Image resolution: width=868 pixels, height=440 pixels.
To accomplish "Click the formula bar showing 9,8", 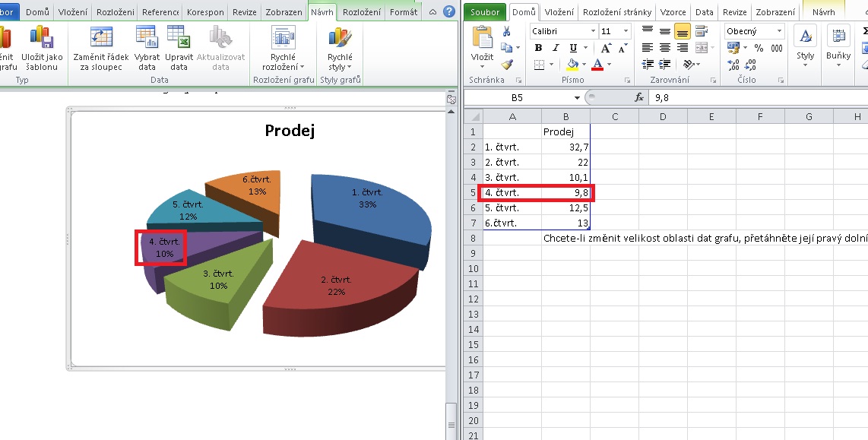I will (759, 97).
